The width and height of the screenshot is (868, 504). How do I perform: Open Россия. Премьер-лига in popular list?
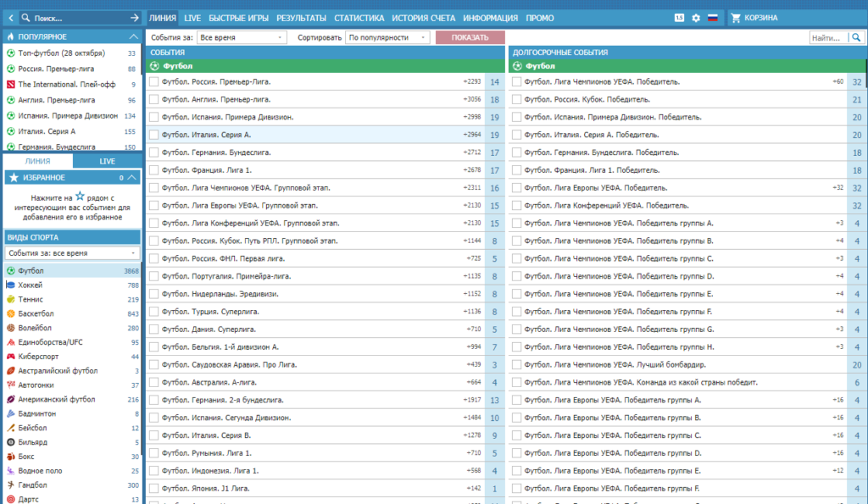pos(56,69)
